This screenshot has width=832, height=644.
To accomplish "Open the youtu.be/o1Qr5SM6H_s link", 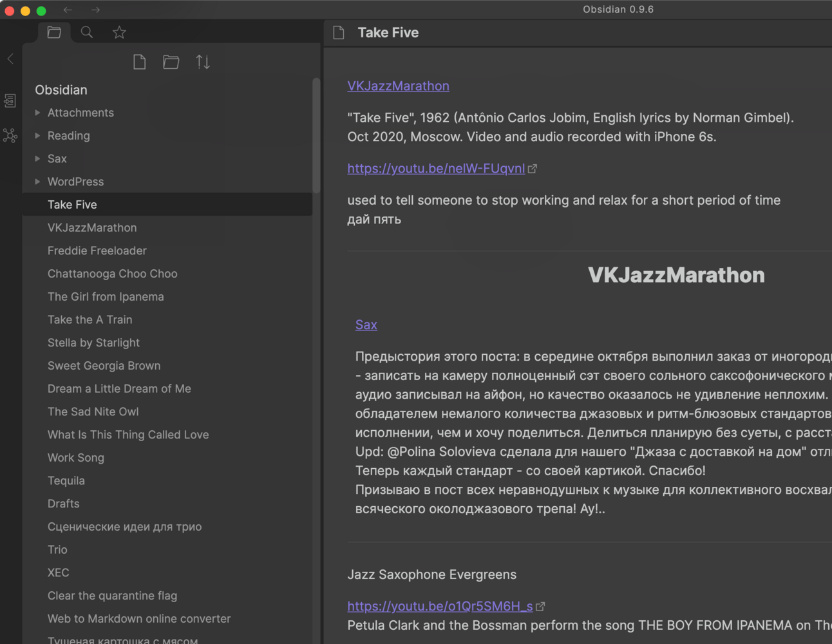I will pos(440,607).
